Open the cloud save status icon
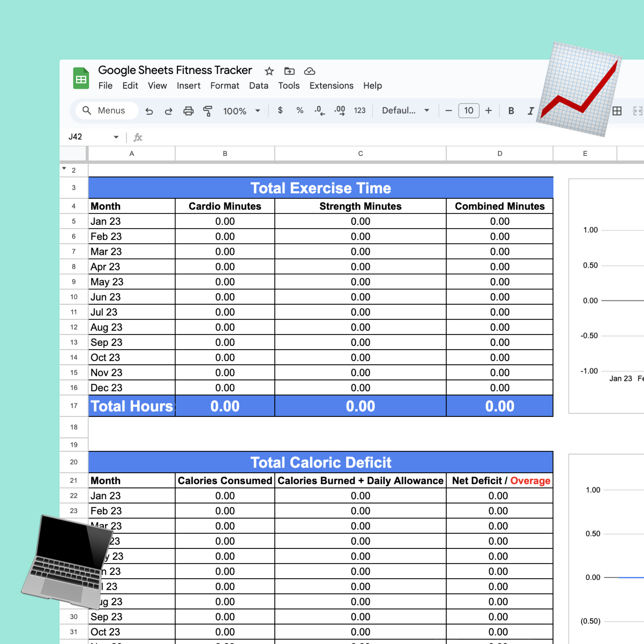644x644 pixels. [309, 71]
